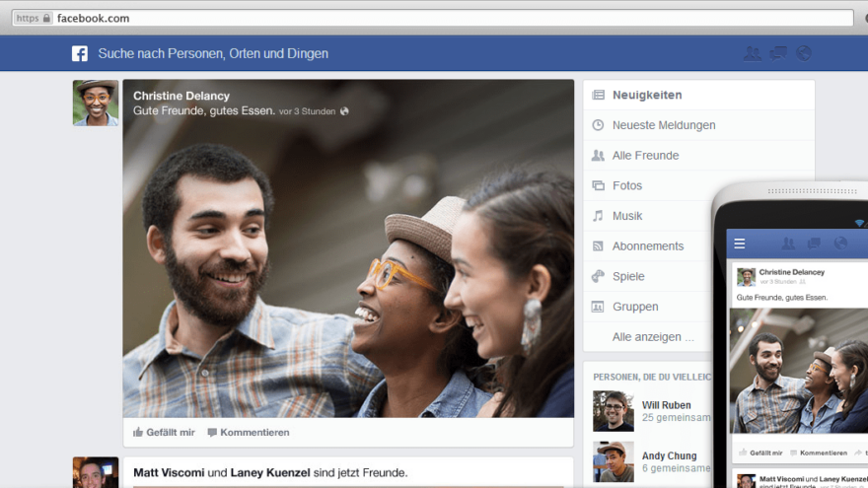The height and width of the screenshot is (488, 868).
Task: Focus the search field for Personen, Orten und Dingen
Action: [213, 53]
